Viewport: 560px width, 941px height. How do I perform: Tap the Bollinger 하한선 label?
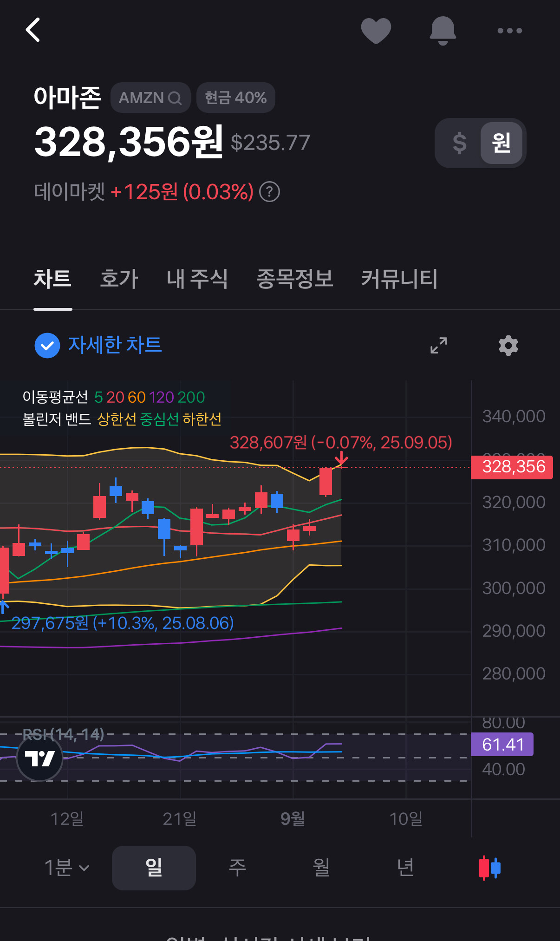202,419
